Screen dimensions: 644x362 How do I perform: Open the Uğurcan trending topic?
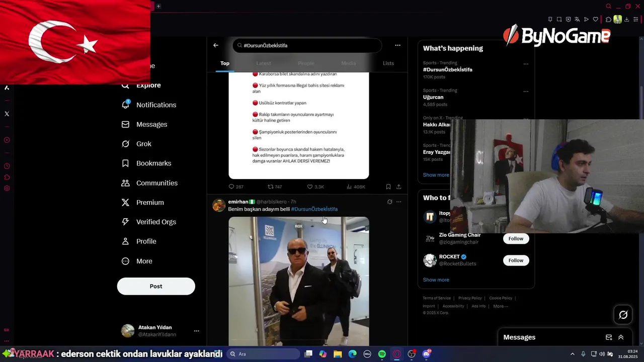point(433,97)
